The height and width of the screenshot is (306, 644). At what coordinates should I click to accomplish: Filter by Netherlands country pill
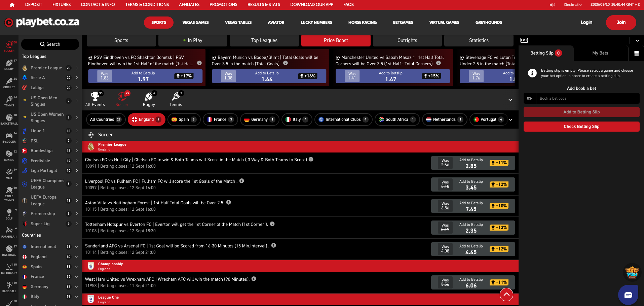pos(445,120)
